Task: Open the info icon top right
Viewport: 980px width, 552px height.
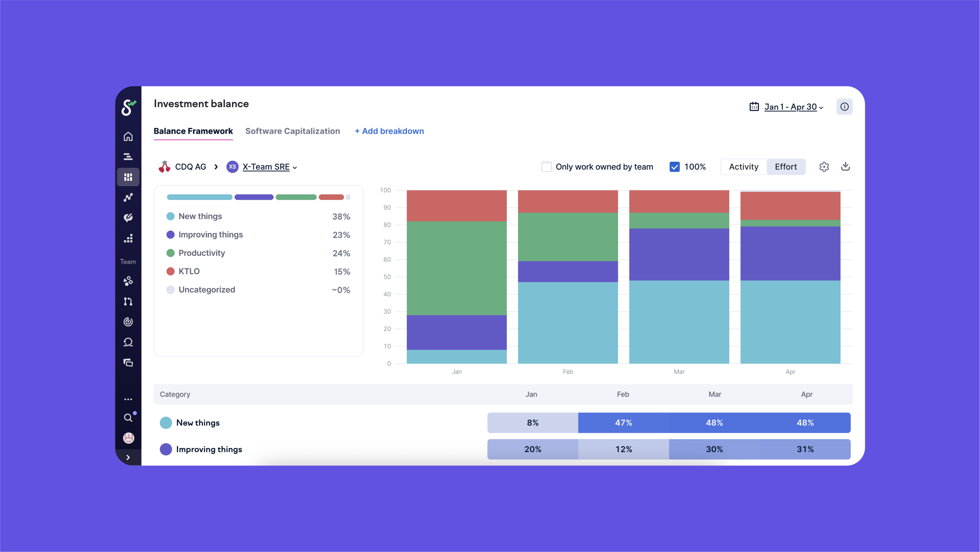Action: click(x=844, y=107)
